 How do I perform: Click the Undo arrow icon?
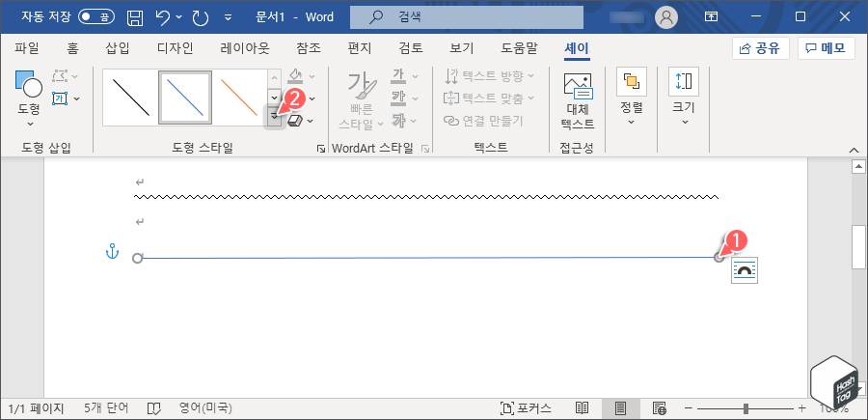click(163, 17)
